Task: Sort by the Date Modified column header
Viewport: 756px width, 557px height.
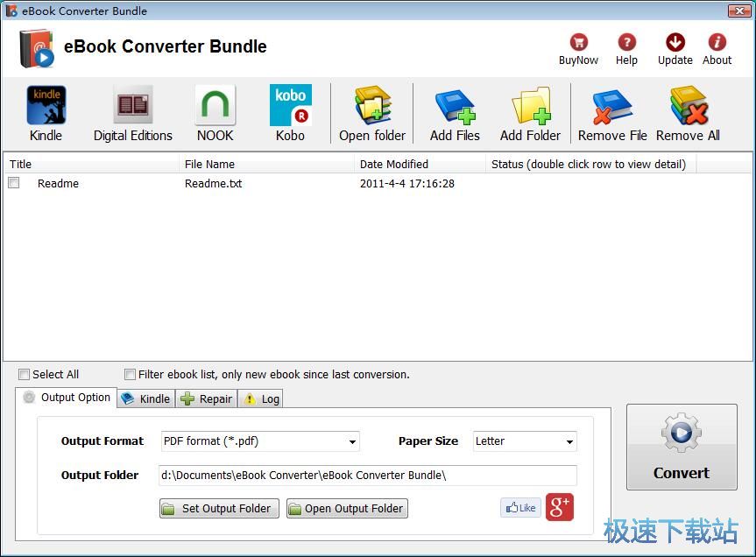Action: pyautogui.click(x=420, y=165)
